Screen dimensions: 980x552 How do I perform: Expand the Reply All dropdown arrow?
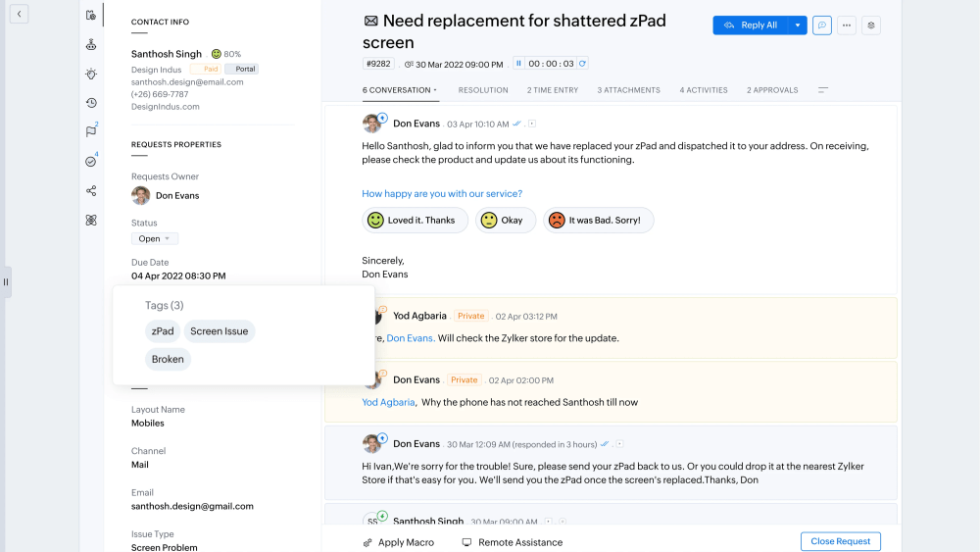click(798, 25)
